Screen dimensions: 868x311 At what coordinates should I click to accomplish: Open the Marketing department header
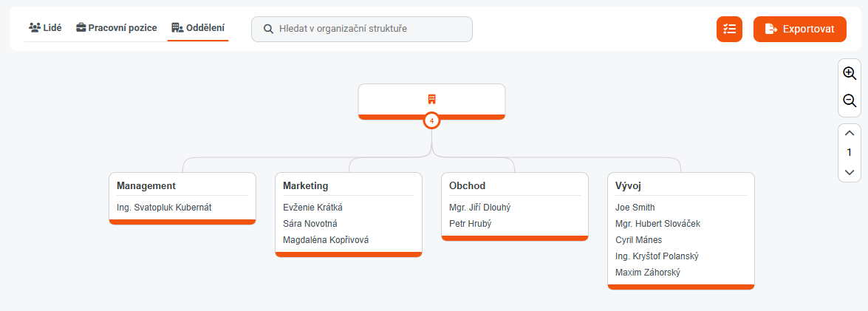[306, 185]
